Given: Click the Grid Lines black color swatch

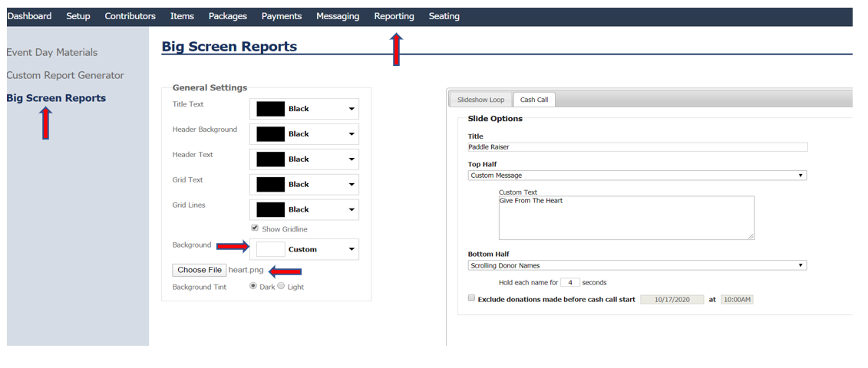Looking at the screenshot, I should (x=270, y=209).
